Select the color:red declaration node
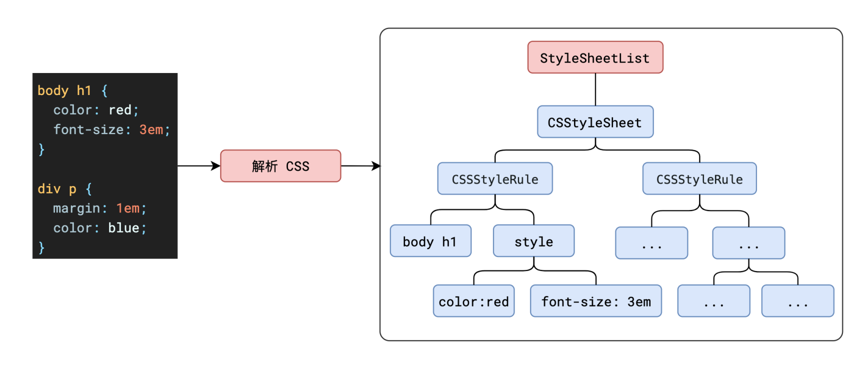 [x=473, y=301]
